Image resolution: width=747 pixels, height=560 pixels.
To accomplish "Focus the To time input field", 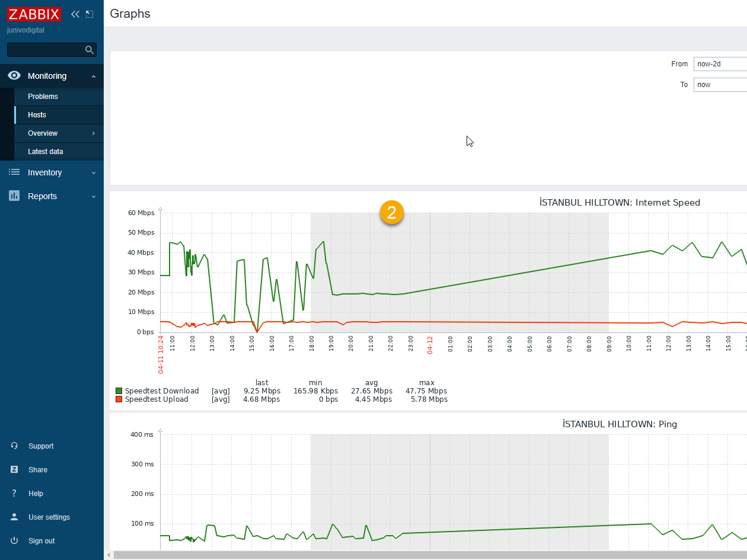I will [720, 85].
